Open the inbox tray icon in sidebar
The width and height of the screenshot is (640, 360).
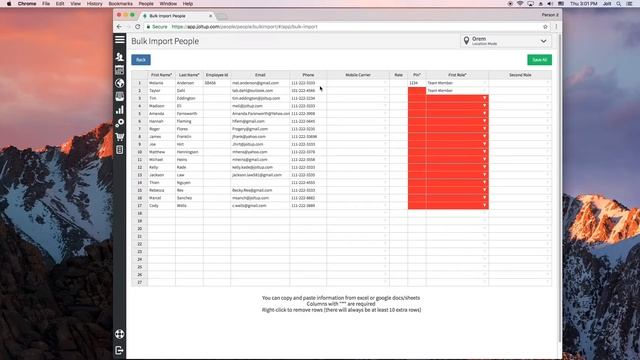[x=120, y=97]
